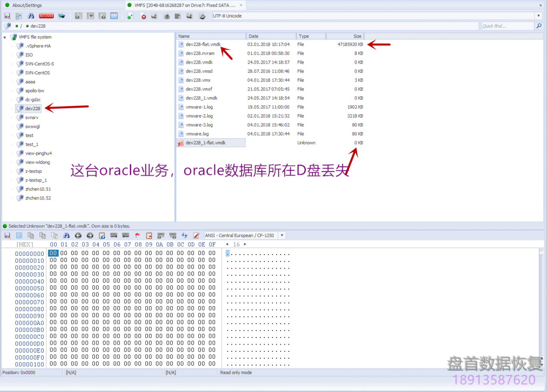Expand the zhchen10.52 folder node
Screen dimensions: 547x392
12,198
